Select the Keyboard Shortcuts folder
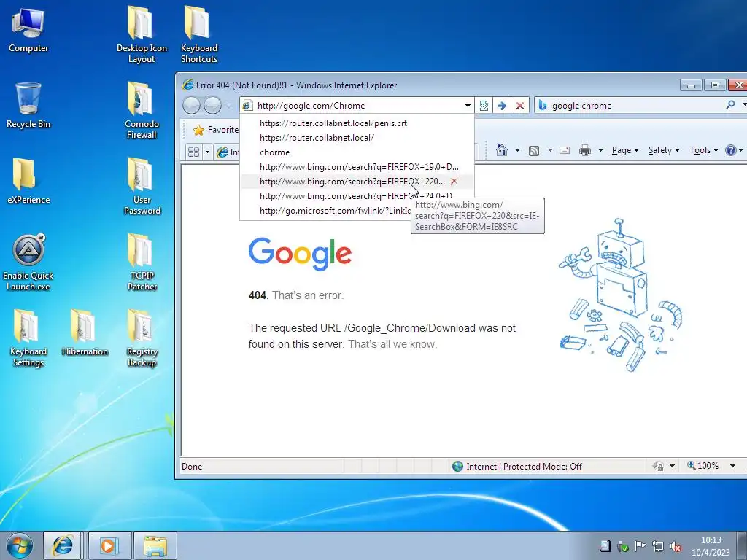The image size is (747, 560). [x=198, y=35]
